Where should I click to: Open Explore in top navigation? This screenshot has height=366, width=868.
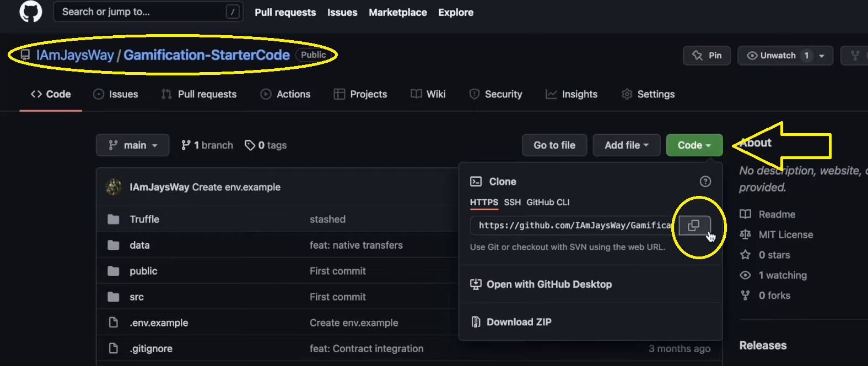tap(456, 12)
